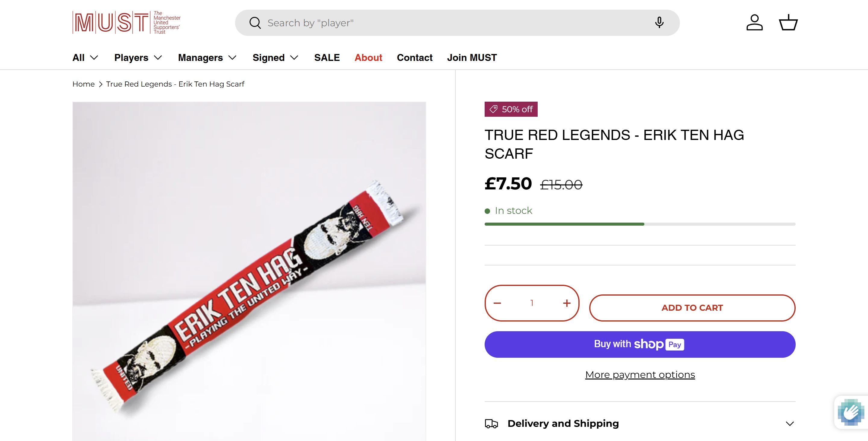This screenshot has width=868, height=441.
Task: Click the accessibility hand widget
Action: pyautogui.click(x=851, y=412)
